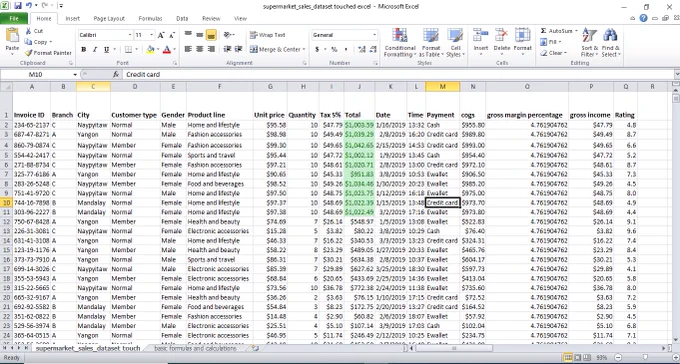This screenshot has width=680, height=364.
Task: Apply percent style number format
Action: pos(334,49)
